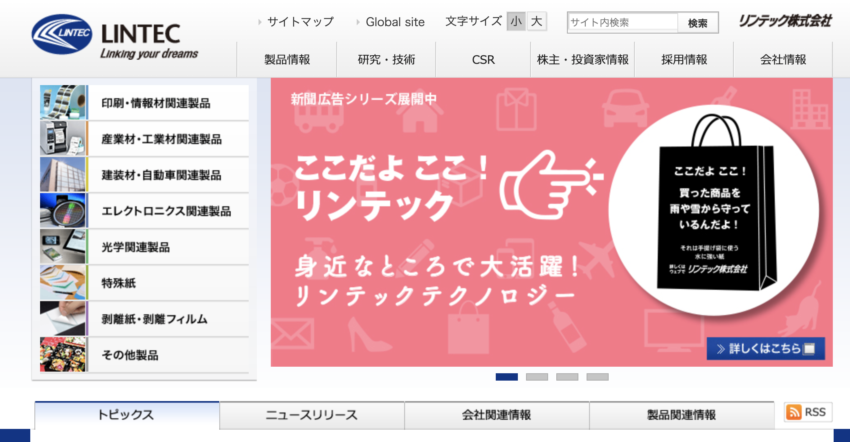Open the RSS feed icon
The height and width of the screenshot is (442, 850).
coord(807,412)
